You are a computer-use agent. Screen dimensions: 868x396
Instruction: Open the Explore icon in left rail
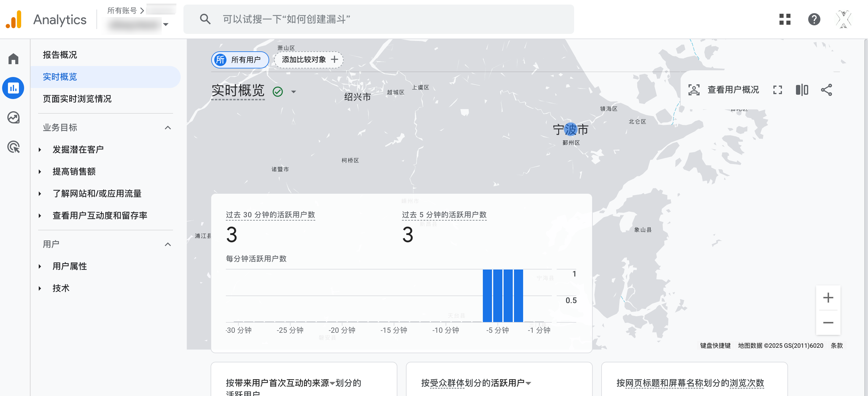[x=13, y=117]
